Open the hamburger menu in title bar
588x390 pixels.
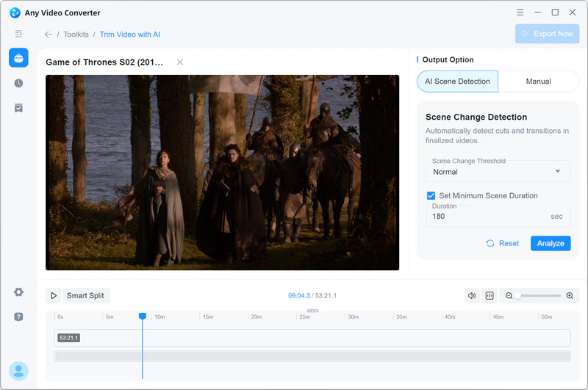(520, 12)
